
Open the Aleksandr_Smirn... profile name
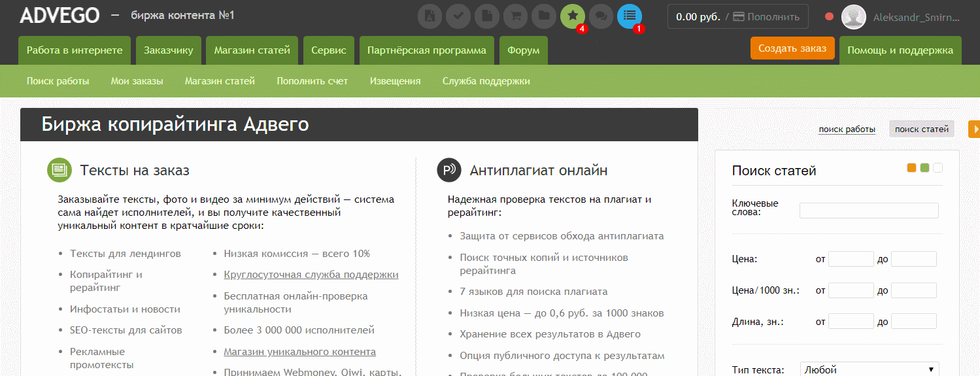917,18
